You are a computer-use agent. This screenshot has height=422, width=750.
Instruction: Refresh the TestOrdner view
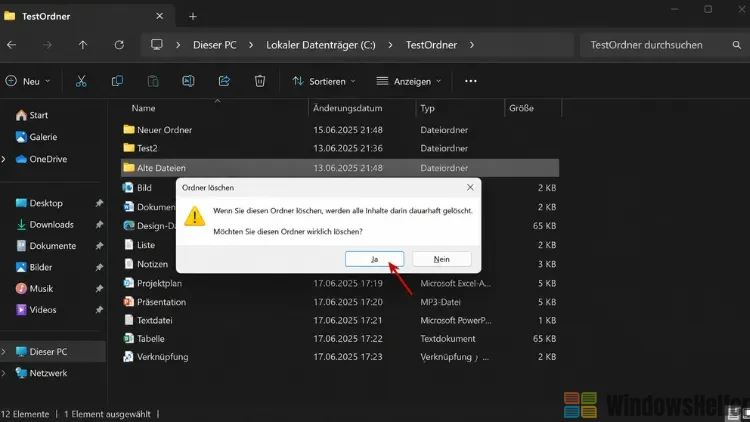119,45
